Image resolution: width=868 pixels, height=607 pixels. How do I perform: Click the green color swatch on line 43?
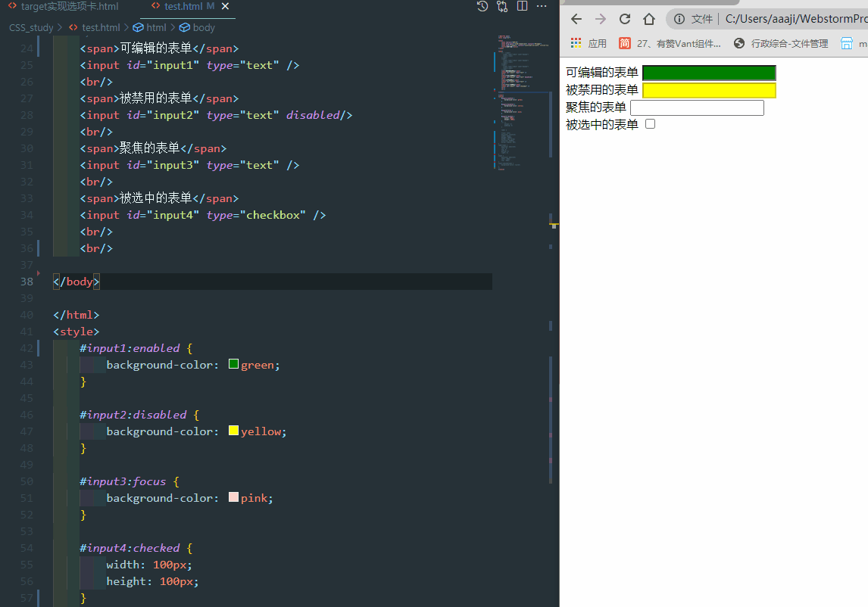coord(233,363)
